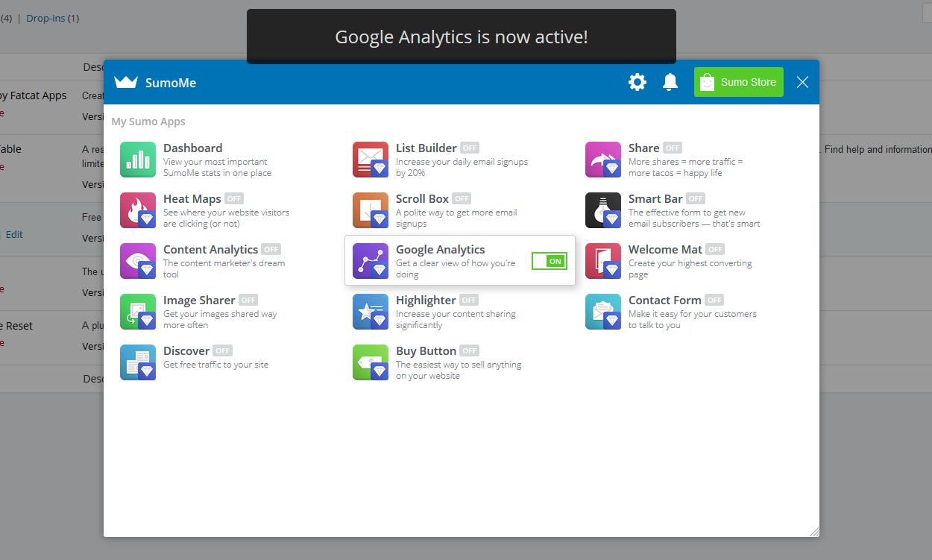Image resolution: width=932 pixels, height=560 pixels.
Task: Select the Welcome Mat app title
Action: [665, 250]
